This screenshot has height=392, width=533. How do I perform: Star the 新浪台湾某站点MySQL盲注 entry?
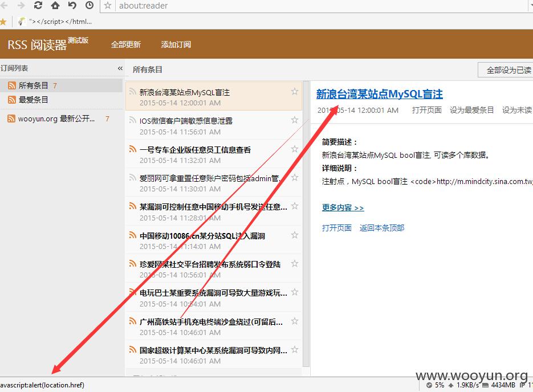tap(295, 91)
